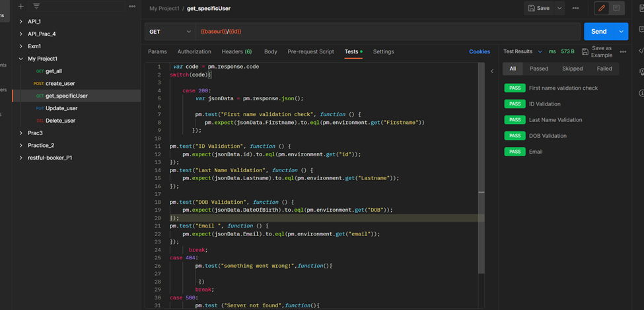Viewport: 644px width, 310px height.
Task: Open the Settings tab
Action: pos(383,51)
